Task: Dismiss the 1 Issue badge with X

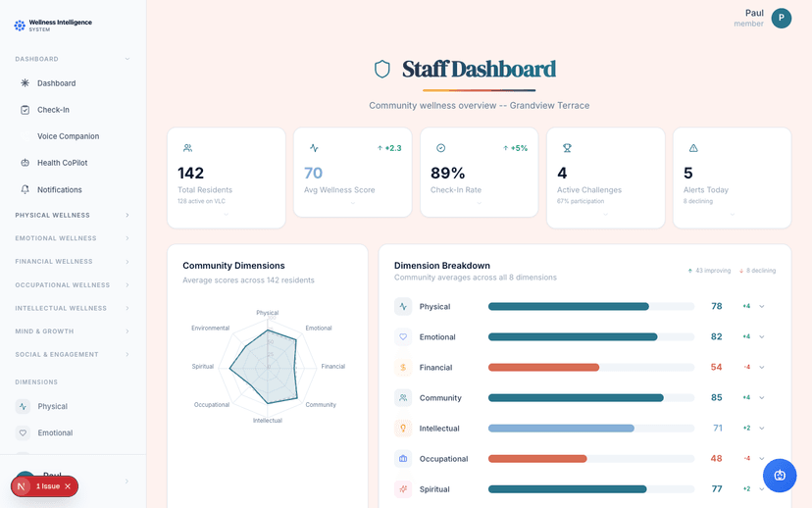Action: tap(68, 486)
